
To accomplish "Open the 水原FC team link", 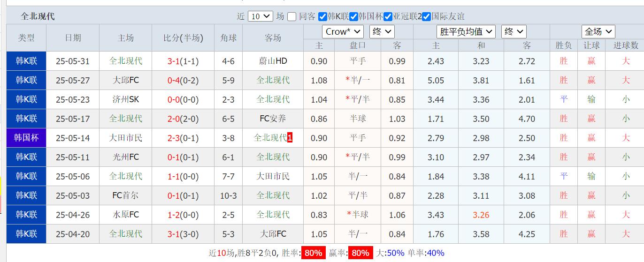I will coord(126,215).
